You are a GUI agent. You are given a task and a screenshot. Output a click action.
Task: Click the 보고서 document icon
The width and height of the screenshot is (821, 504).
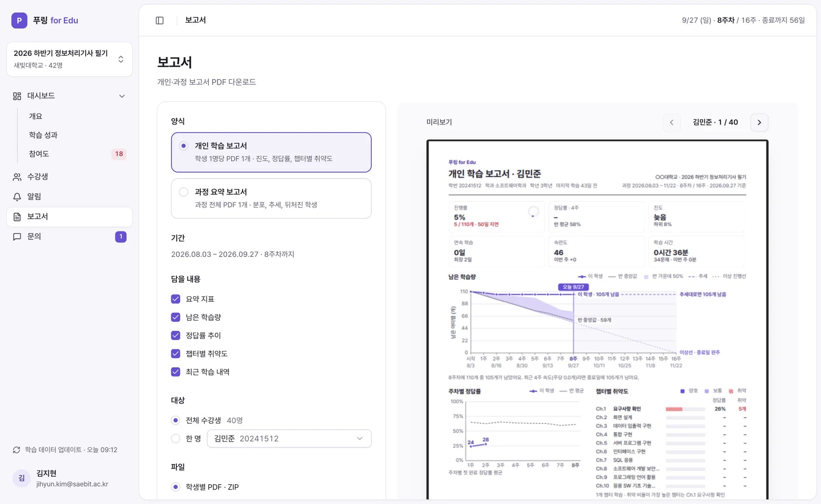coord(17,217)
